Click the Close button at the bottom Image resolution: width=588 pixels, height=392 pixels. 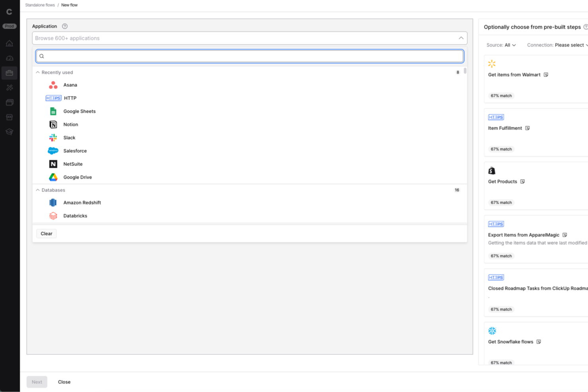click(x=64, y=382)
